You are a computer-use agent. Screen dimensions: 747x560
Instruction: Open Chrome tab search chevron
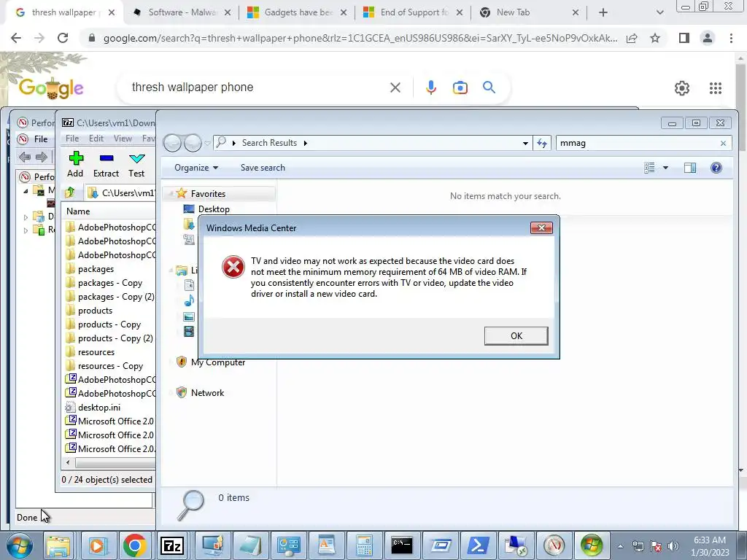point(659,13)
